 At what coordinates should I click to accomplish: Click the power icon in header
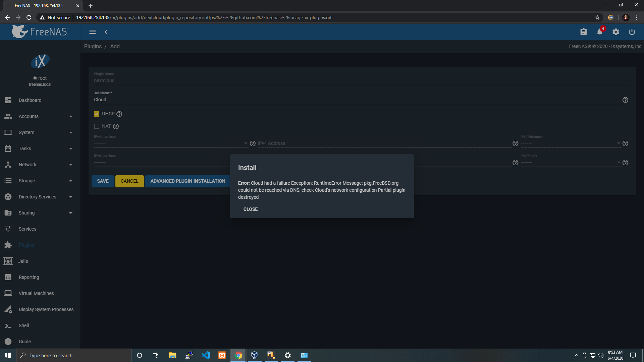tap(632, 32)
